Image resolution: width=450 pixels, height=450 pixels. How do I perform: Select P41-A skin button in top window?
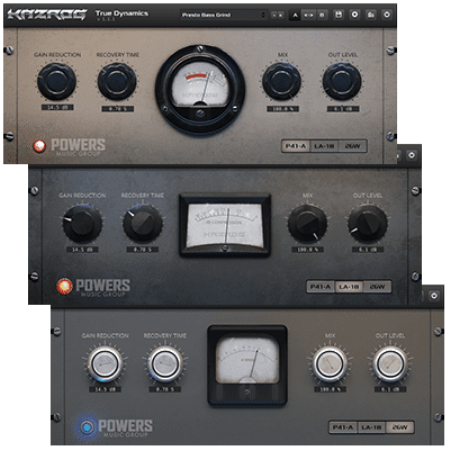296,146
